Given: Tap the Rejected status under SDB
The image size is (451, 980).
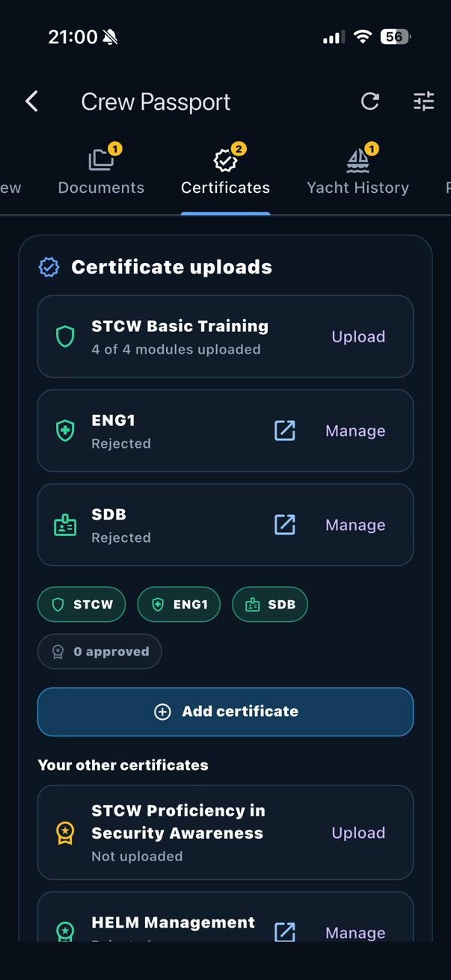Looking at the screenshot, I should point(121,537).
